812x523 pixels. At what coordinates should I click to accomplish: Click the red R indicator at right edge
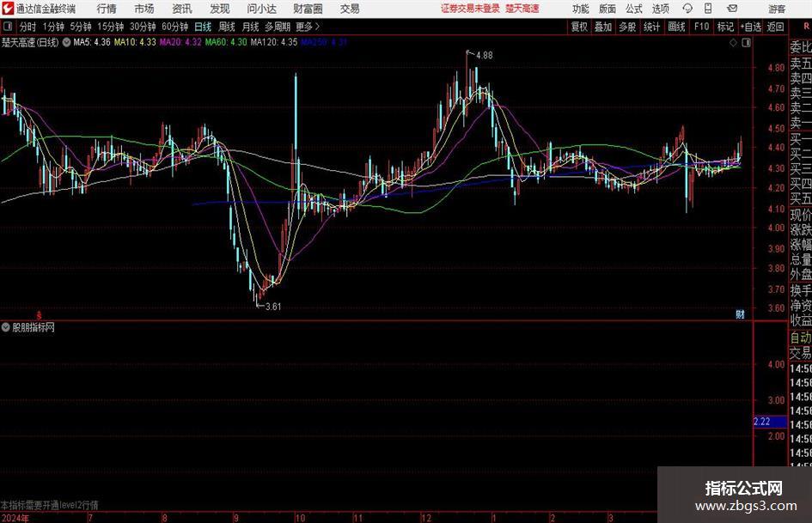click(806, 26)
